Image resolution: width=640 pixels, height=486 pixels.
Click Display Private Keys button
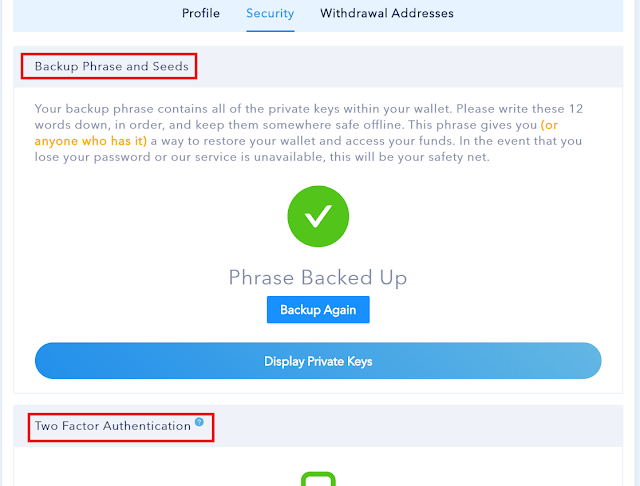click(x=318, y=361)
